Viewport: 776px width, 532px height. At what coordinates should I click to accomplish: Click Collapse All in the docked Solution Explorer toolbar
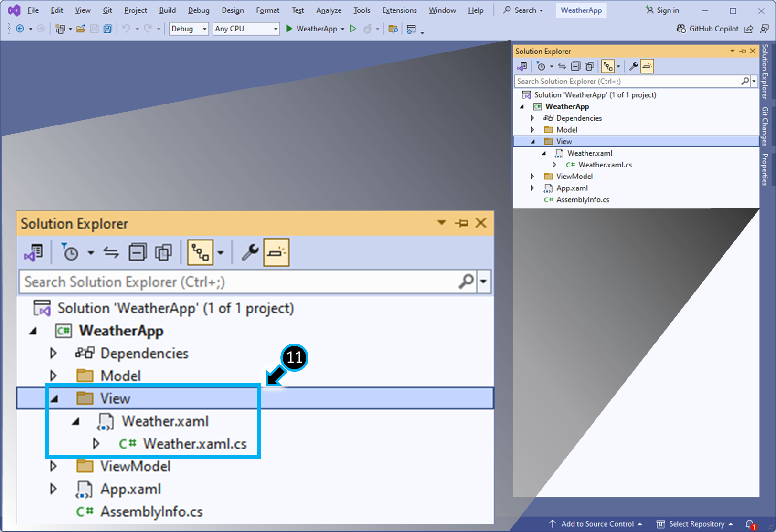[x=576, y=66]
